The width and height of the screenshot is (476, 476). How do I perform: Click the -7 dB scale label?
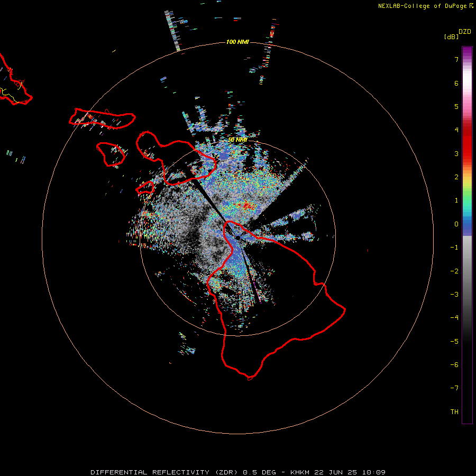coord(454,388)
